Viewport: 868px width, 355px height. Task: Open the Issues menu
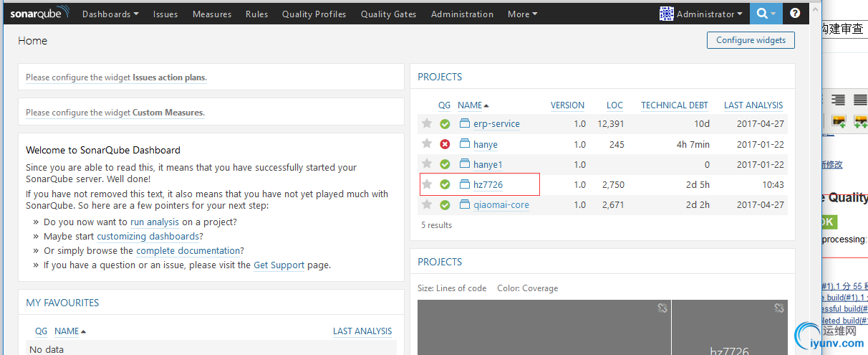[165, 14]
